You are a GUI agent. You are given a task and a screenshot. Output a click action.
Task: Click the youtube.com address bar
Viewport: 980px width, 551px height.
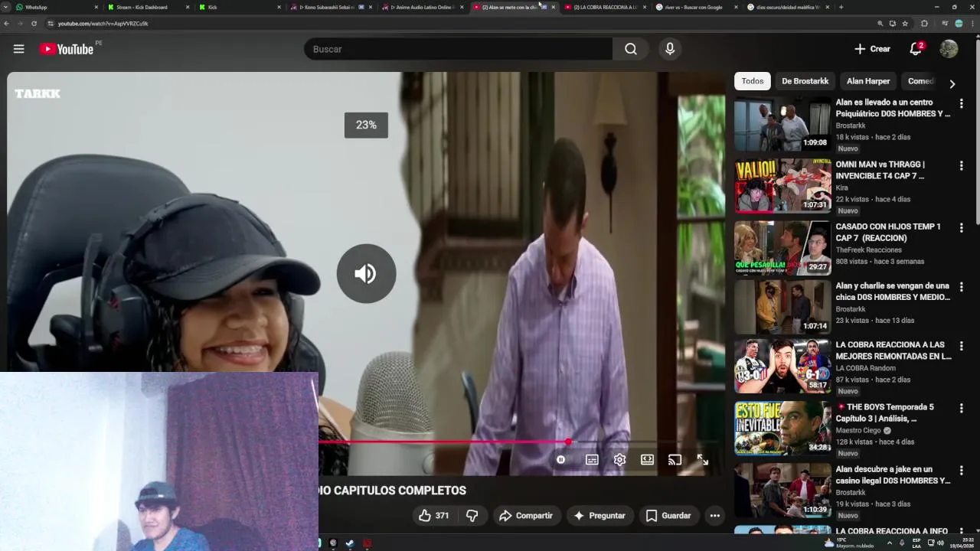pos(459,24)
